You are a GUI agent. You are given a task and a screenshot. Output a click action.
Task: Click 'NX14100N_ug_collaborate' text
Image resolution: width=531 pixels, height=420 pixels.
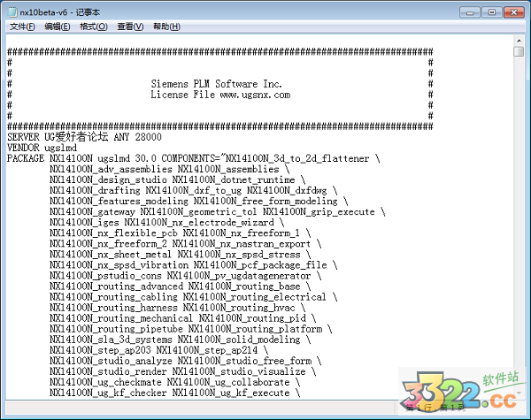click(x=228, y=382)
